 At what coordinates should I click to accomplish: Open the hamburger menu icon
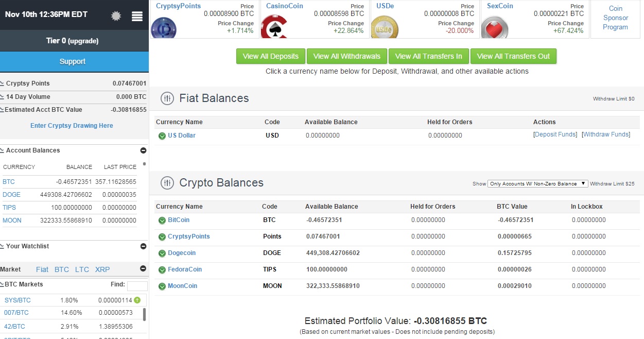(x=137, y=16)
